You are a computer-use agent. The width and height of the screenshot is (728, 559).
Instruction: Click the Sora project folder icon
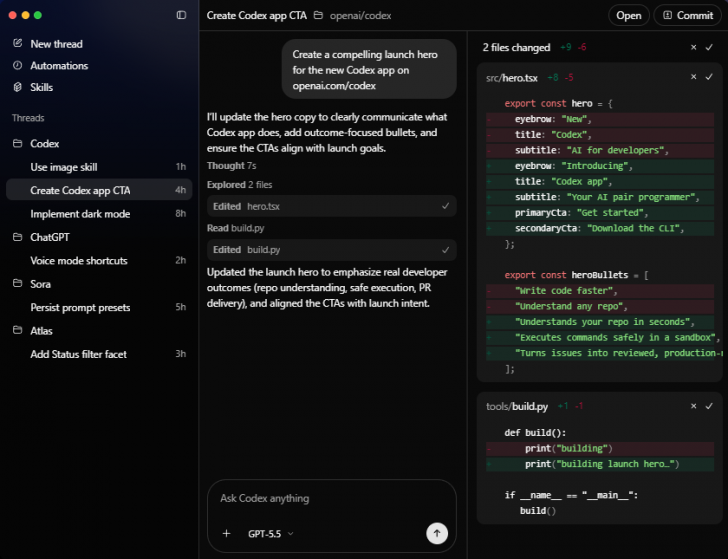coord(18,283)
